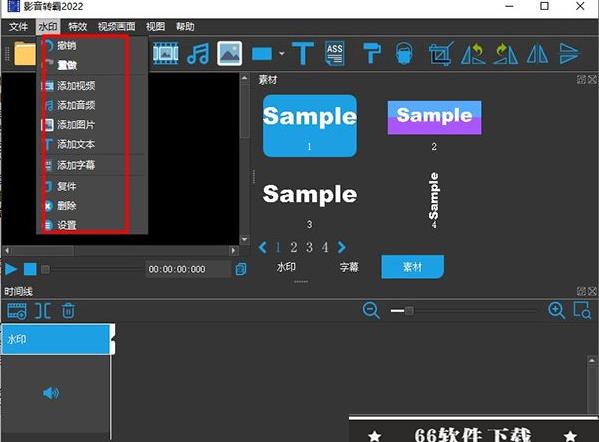This screenshot has height=442, width=599.
Task: Click the timeline zoom slider handle
Action: coord(409,311)
